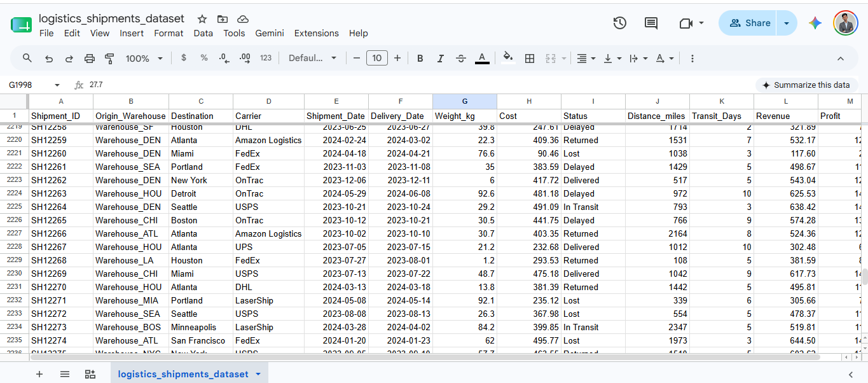
Task: Open the Format menu
Action: pos(169,33)
